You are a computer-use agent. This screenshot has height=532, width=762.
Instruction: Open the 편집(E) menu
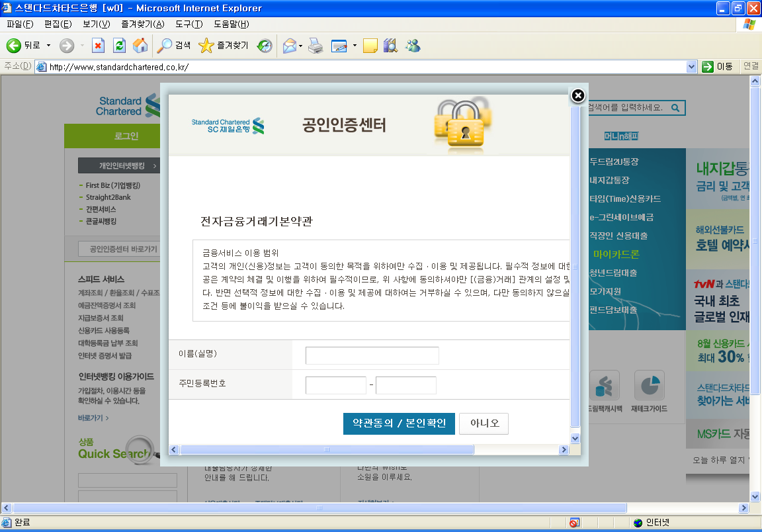pos(58,24)
